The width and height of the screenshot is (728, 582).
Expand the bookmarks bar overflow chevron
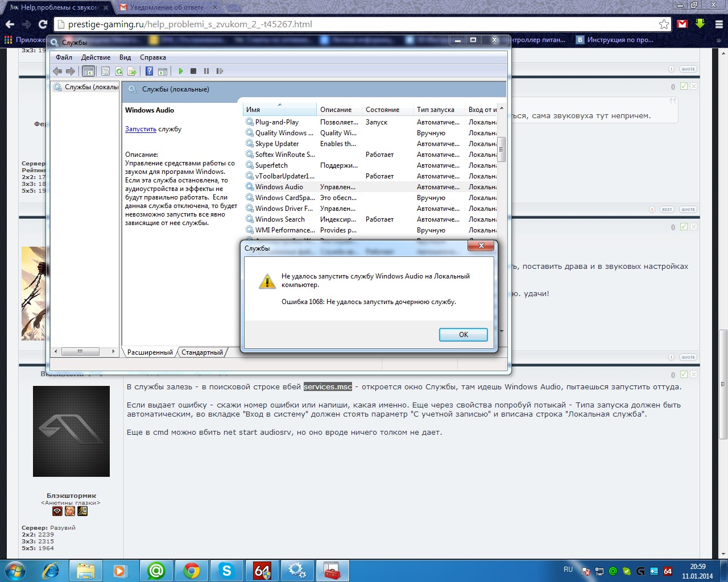coord(719,40)
